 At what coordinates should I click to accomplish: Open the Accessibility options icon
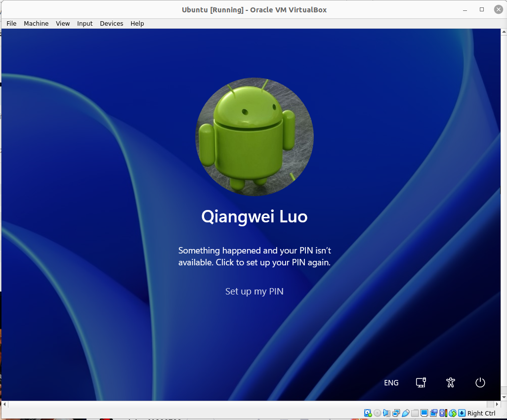450,382
